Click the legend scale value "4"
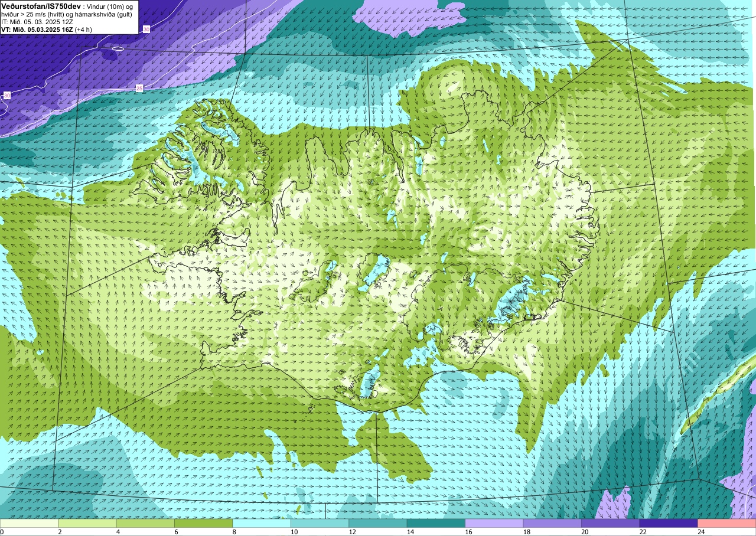This screenshot has width=756, height=536. coord(117,532)
